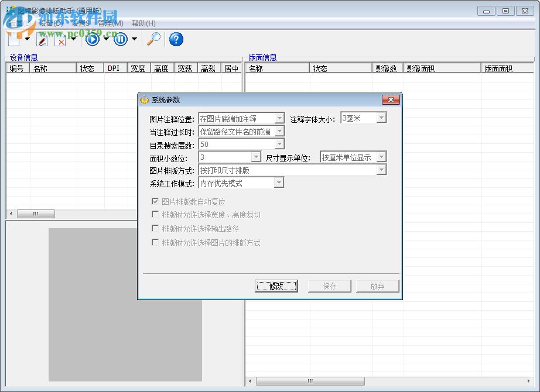Click the pause icon on the toolbar

click(120, 39)
